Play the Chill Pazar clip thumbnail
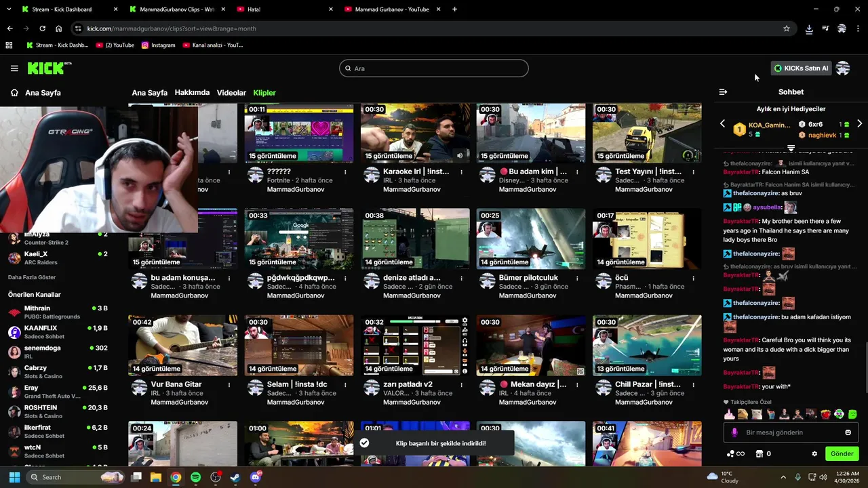Viewport: 868px width, 488px height. [647, 345]
